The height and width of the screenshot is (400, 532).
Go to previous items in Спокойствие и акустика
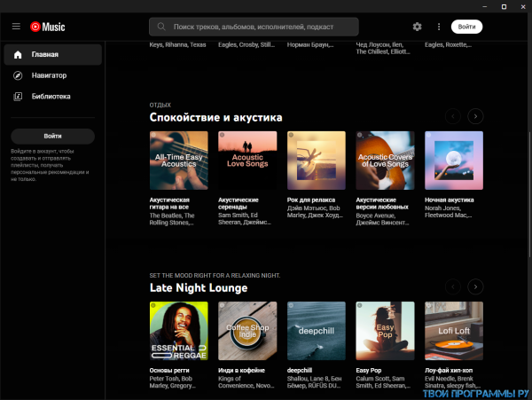click(453, 116)
